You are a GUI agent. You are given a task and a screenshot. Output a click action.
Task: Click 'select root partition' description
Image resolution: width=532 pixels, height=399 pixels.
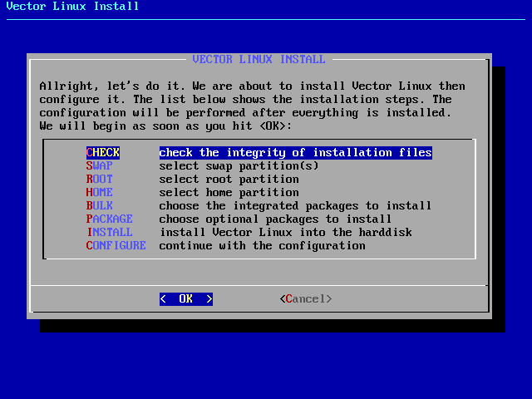coord(229,180)
